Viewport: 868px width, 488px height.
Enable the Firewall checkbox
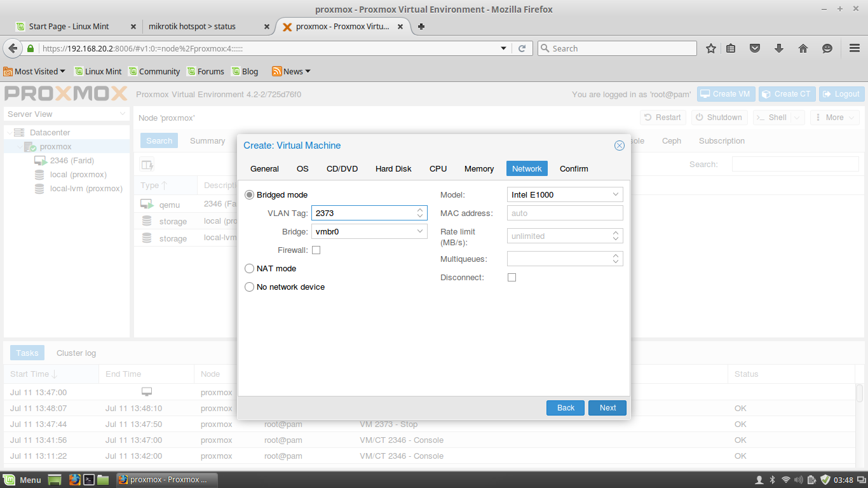pos(316,250)
